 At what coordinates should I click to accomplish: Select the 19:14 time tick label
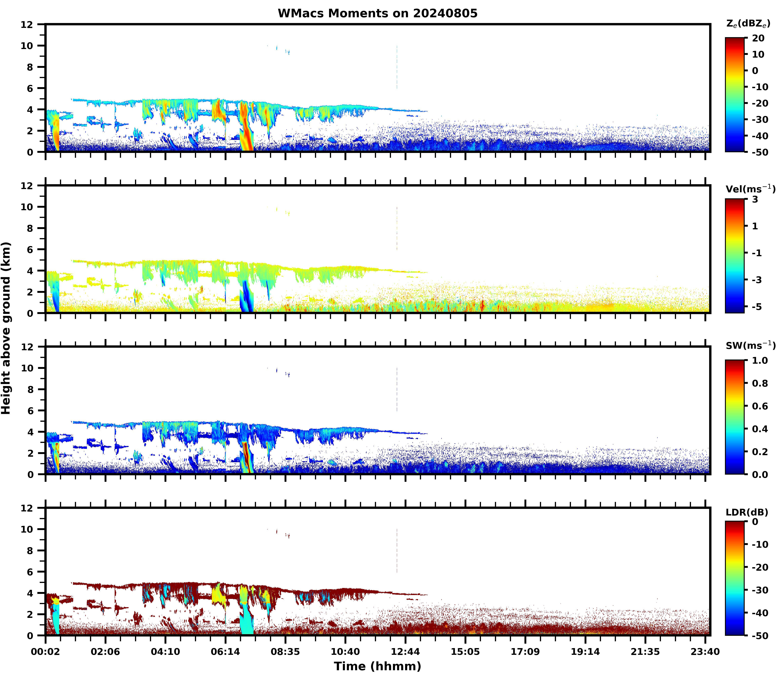click(585, 652)
